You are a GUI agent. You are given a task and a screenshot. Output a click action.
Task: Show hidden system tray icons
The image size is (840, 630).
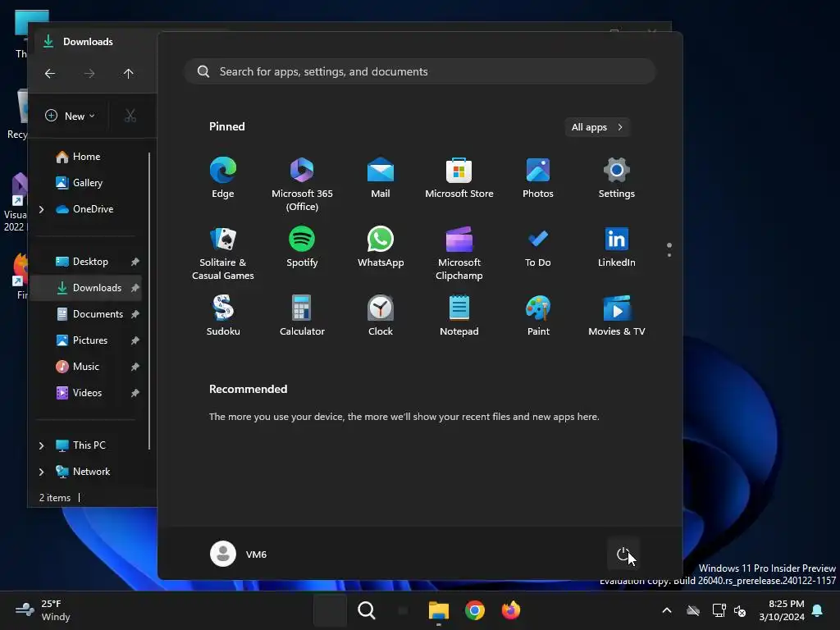[x=667, y=610]
